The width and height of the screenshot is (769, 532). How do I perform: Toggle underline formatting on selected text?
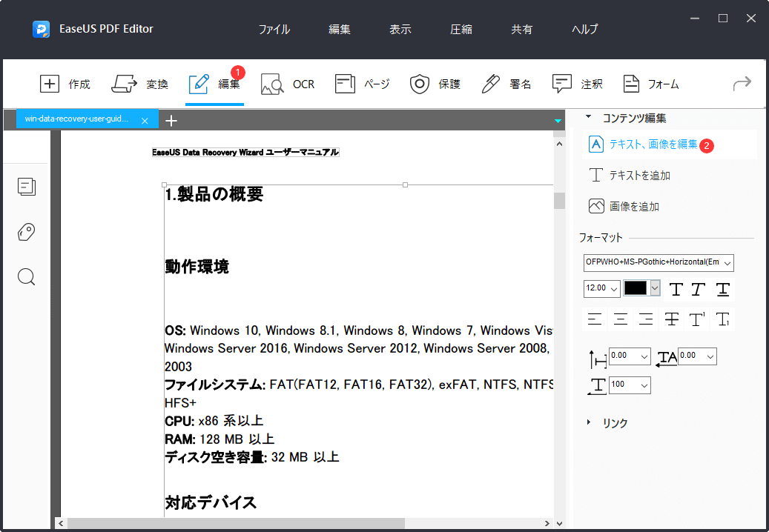722,289
